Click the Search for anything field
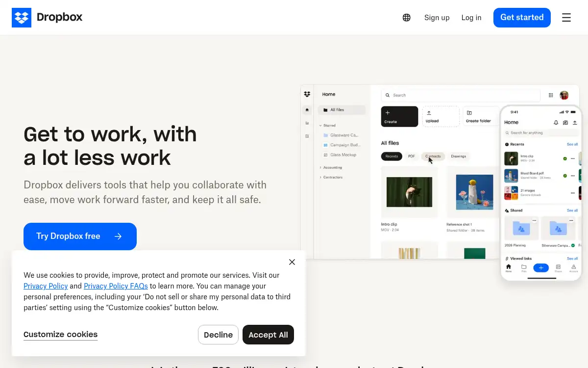This screenshot has height=368, width=588. [x=541, y=133]
